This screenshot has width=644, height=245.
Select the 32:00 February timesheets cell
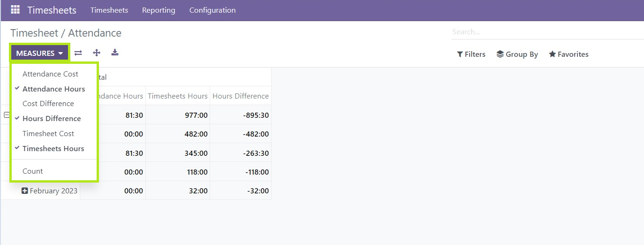tap(178, 191)
